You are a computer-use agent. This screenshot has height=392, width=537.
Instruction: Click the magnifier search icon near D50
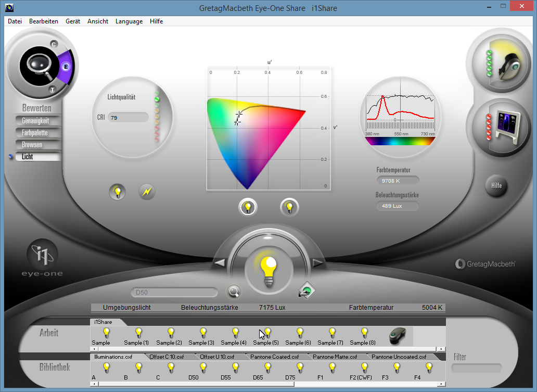(x=234, y=292)
